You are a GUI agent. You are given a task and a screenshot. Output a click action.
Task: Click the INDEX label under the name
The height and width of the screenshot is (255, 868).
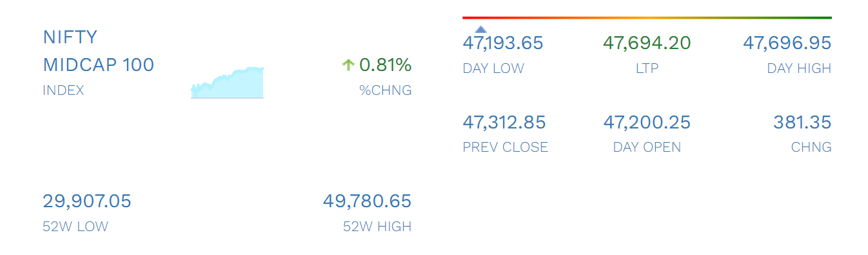click(x=63, y=90)
